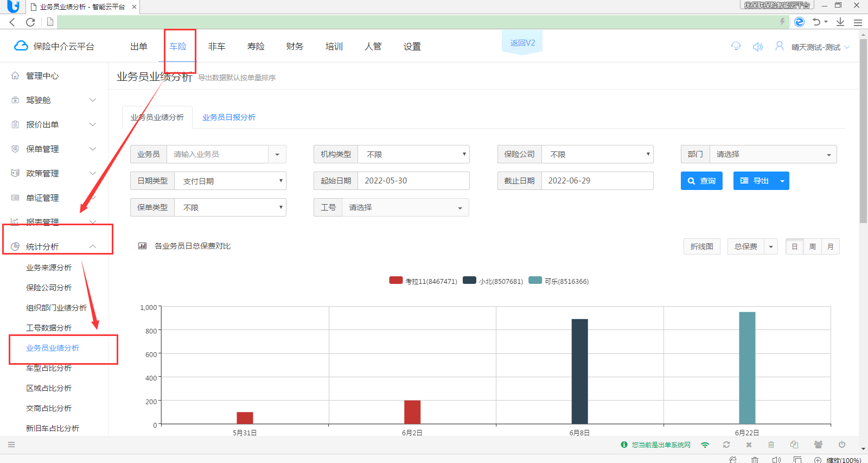Click the X icon in bottom status bar
868x463 pixels.
click(749, 445)
